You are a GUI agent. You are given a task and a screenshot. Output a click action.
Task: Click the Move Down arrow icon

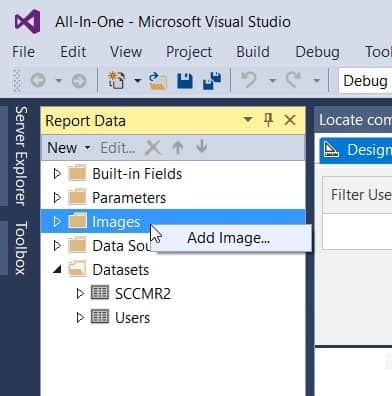[x=202, y=147]
